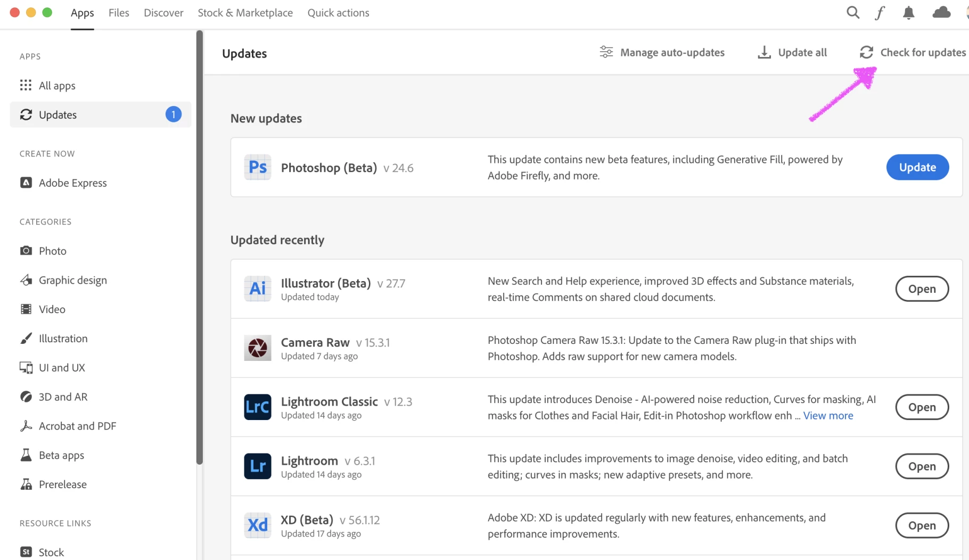Click the 'v 12.3' version text

point(398,402)
